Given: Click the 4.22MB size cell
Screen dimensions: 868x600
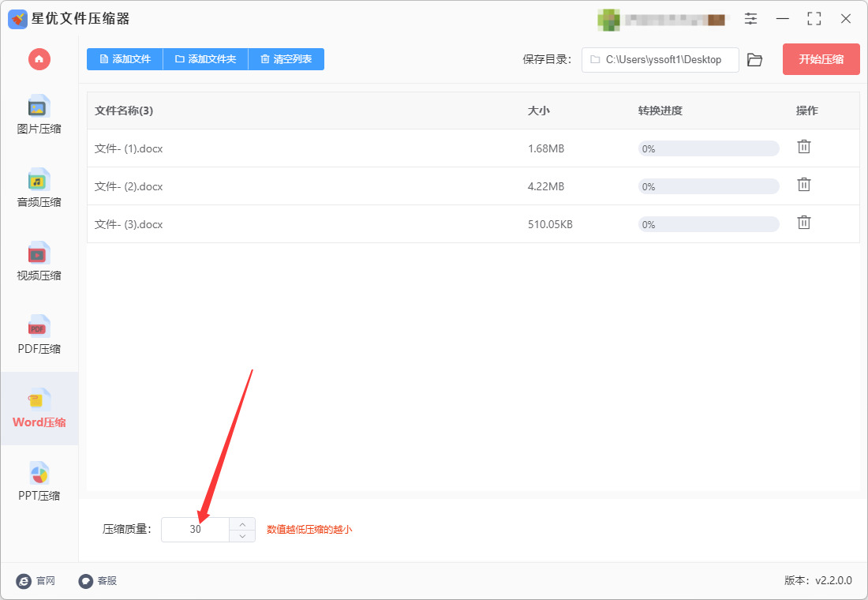Looking at the screenshot, I should point(546,186).
